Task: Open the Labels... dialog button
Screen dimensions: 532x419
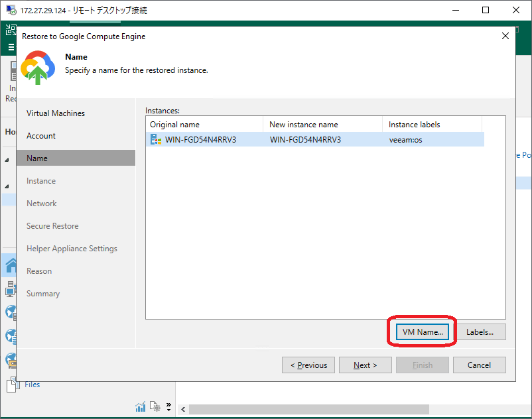Action: [x=480, y=332]
